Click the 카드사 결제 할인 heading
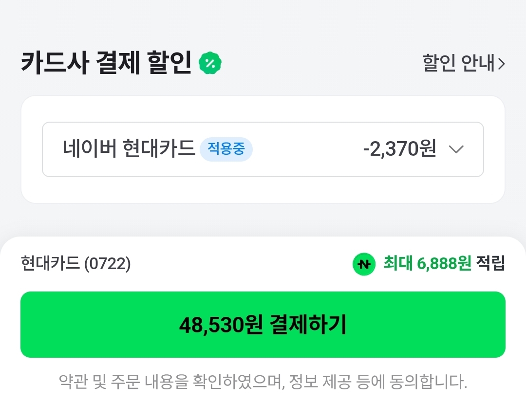Image resolution: width=526 pixels, height=420 pixels. (106, 64)
